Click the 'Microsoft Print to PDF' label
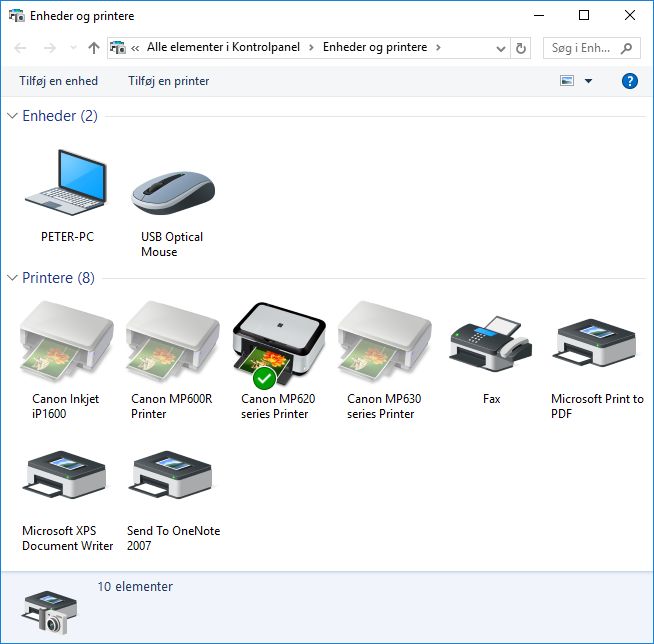654x644 pixels. (x=597, y=406)
